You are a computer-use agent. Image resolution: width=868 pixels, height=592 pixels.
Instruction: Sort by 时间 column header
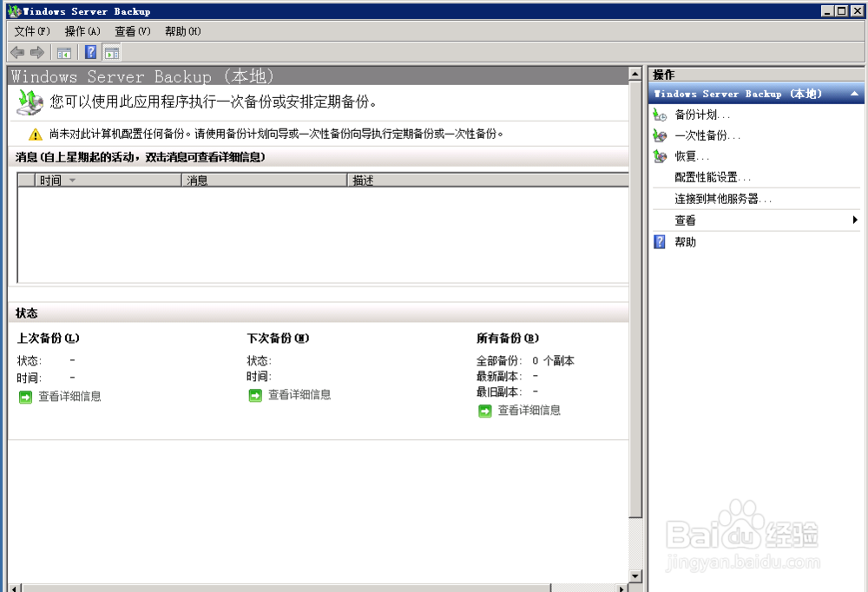tap(108, 180)
